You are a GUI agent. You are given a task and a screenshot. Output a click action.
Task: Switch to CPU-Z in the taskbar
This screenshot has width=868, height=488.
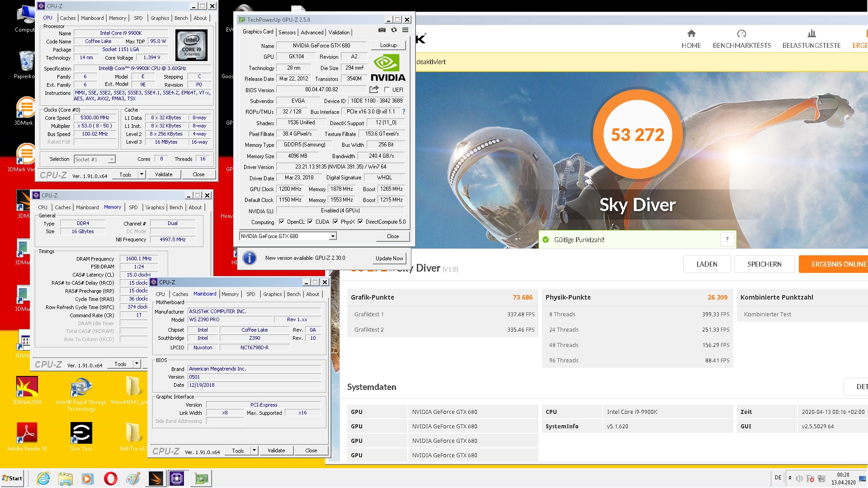[x=177, y=479]
